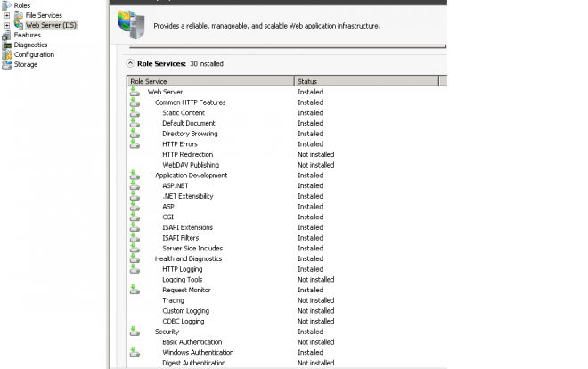The width and height of the screenshot is (588, 369).
Task: Click the Windows Authentication name
Action: click(198, 352)
